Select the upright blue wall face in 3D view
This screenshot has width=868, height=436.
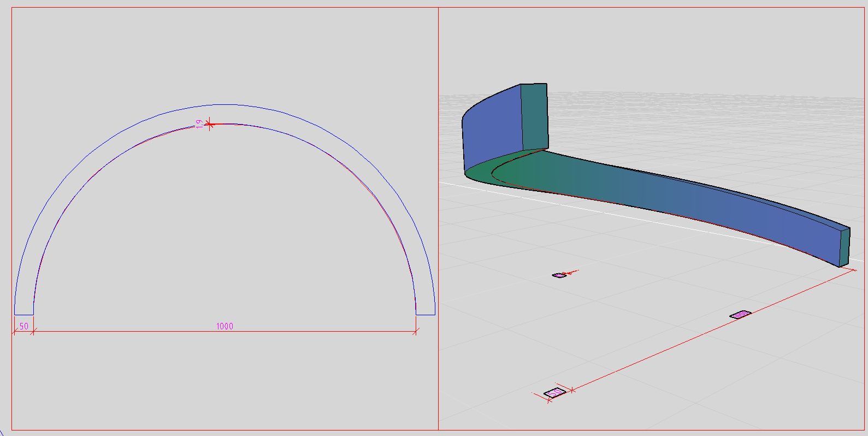[x=492, y=128]
